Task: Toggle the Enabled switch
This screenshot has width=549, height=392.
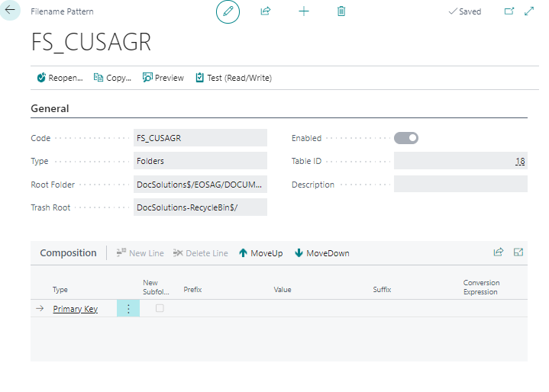Action: pos(406,138)
